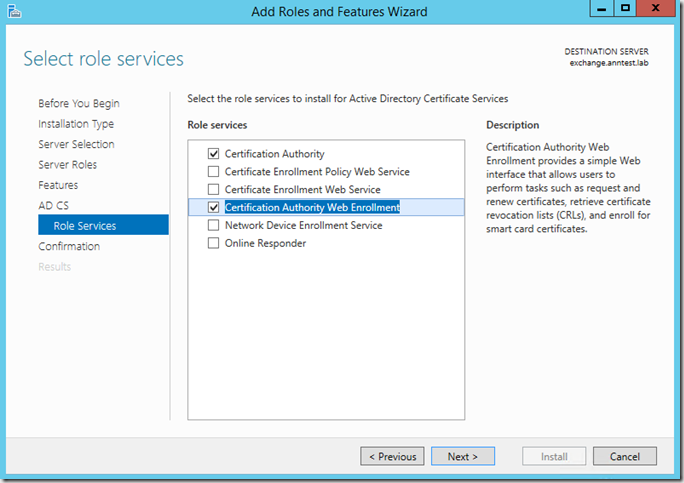Minimize the Add Roles and Features Wizard

click(x=596, y=8)
